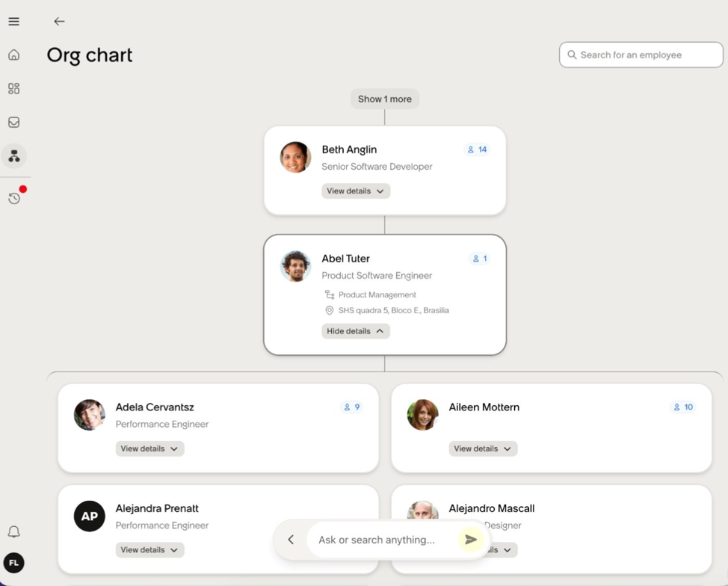The height and width of the screenshot is (586, 728).
Task: Expand View details on Beth Anglin's card
Action: click(x=356, y=191)
